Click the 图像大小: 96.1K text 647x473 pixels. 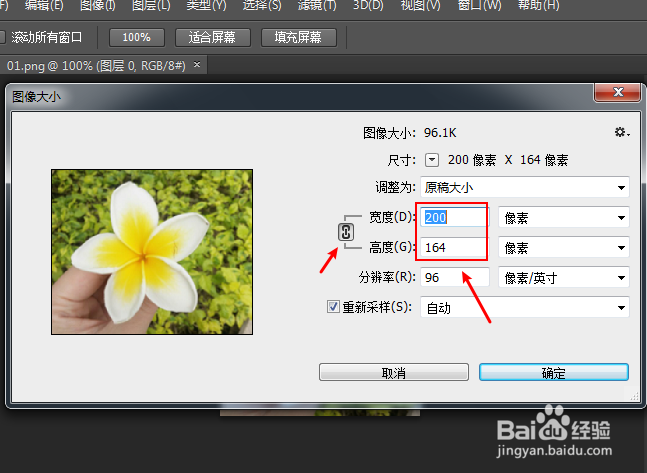coord(410,133)
